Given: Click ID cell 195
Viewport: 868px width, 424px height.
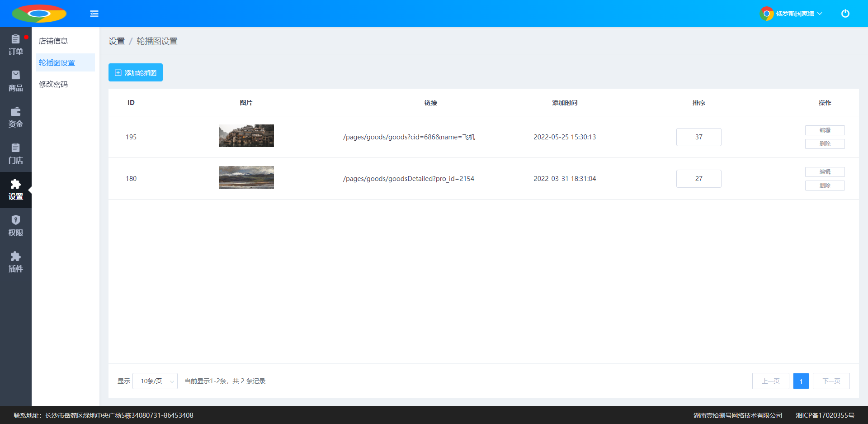Looking at the screenshot, I should click(131, 137).
